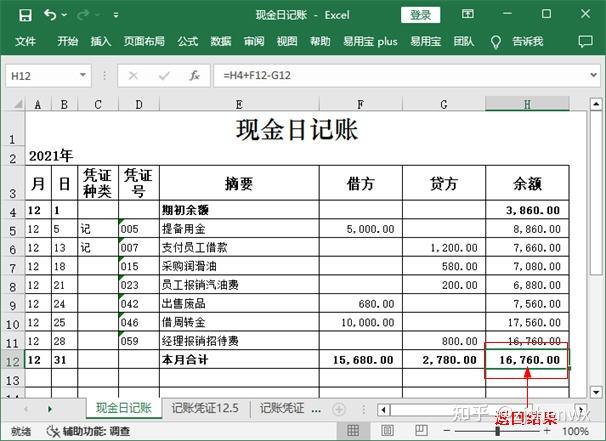
Task: Select cell with 期初余额 text
Action: click(238, 211)
